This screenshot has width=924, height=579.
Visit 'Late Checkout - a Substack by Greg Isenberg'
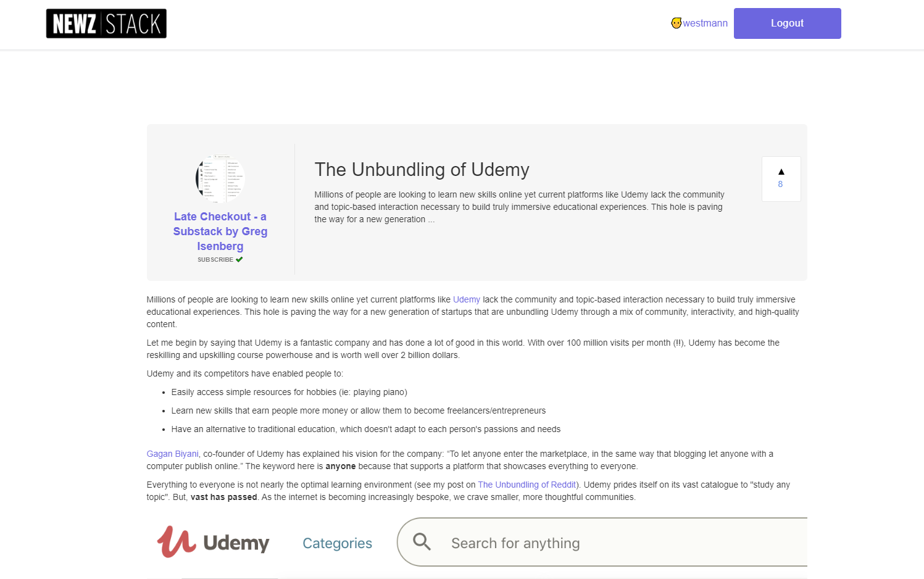pos(220,231)
